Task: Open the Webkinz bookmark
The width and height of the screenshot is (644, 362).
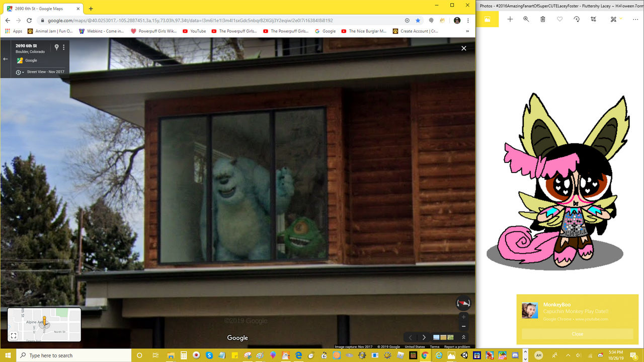Action: tap(102, 31)
